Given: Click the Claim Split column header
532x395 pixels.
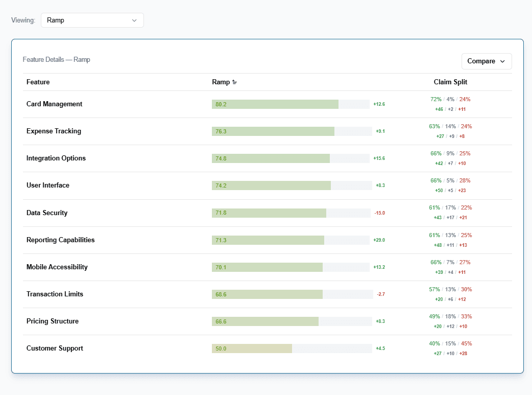Looking at the screenshot, I should click(x=450, y=82).
